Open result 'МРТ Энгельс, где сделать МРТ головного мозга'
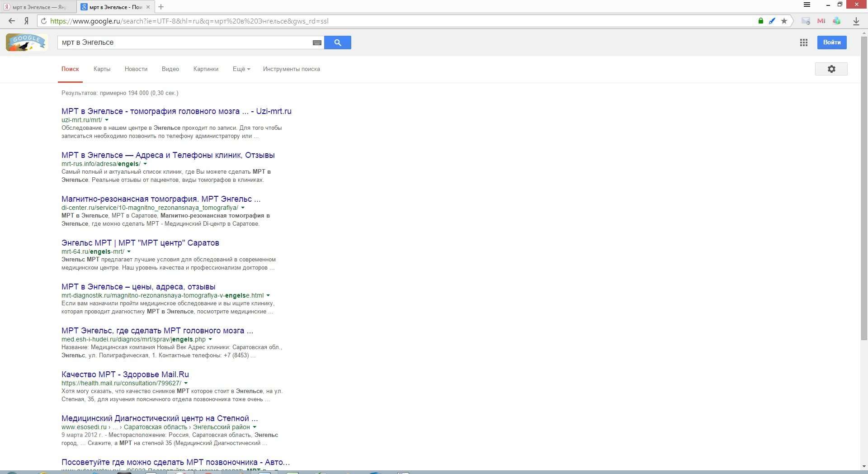 [157, 331]
